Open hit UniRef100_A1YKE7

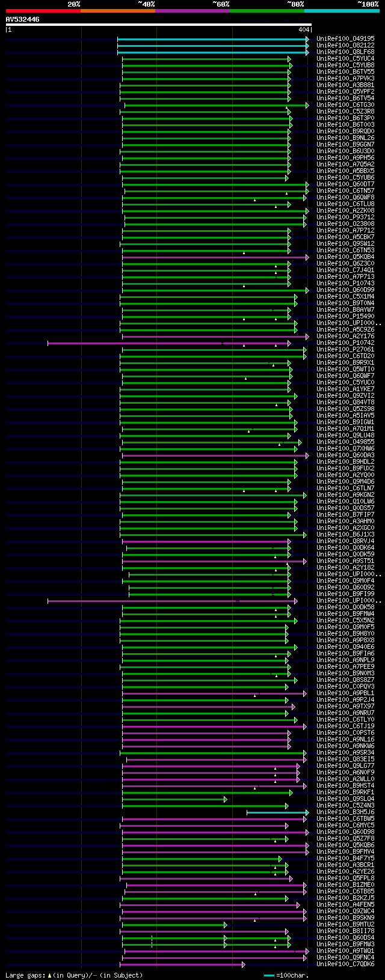pos(345,389)
